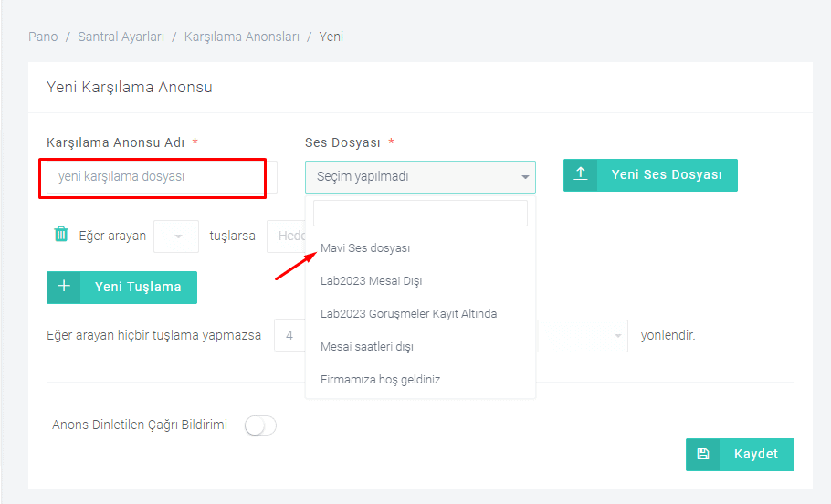Screen dimensions: 831x504
Task: Choose Lab2023 Mesai Dışı from list
Action: pyautogui.click(x=371, y=281)
